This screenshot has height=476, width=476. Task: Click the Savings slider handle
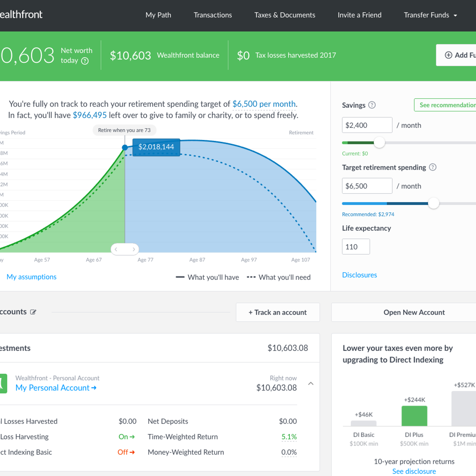coord(379,143)
